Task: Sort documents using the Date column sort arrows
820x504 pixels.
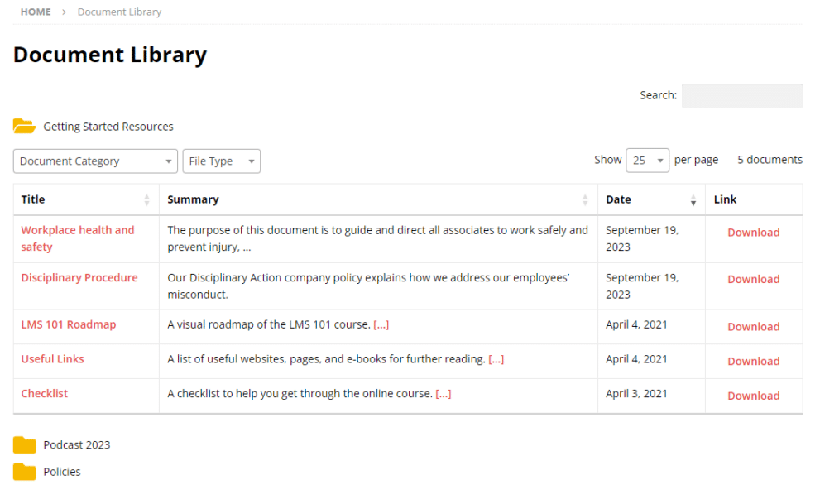Action: [693, 199]
